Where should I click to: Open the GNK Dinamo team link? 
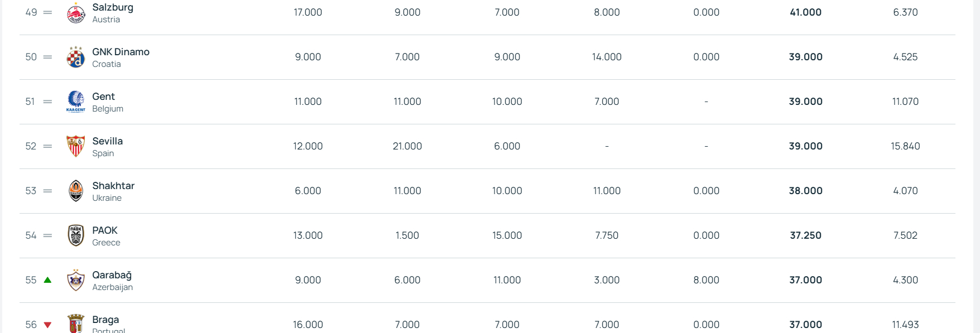pos(121,52)
